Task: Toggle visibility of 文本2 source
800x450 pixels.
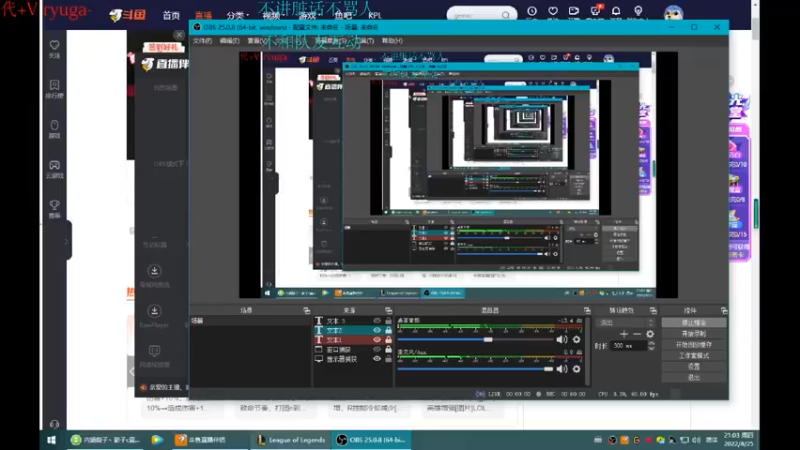Action: click(x=377, y=330)
